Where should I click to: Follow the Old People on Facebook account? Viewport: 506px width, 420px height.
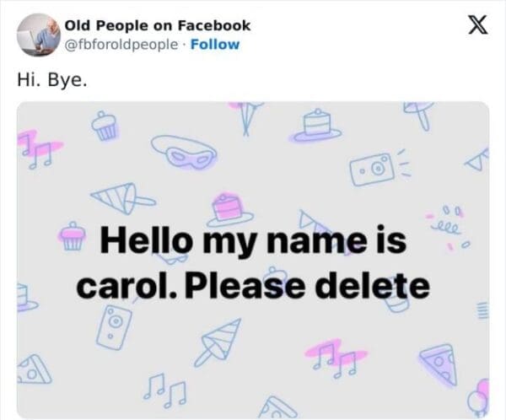click(217, 44)
